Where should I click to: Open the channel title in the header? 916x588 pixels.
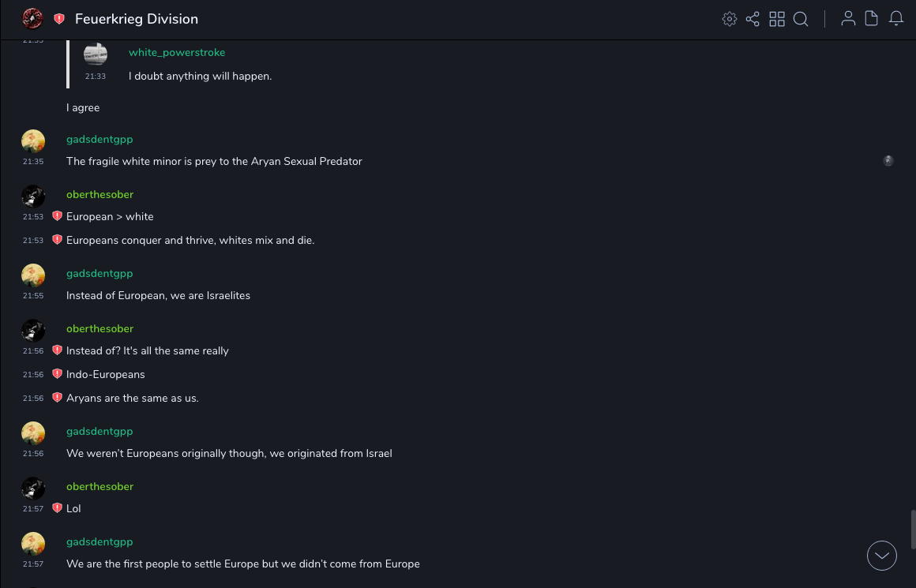137,19
